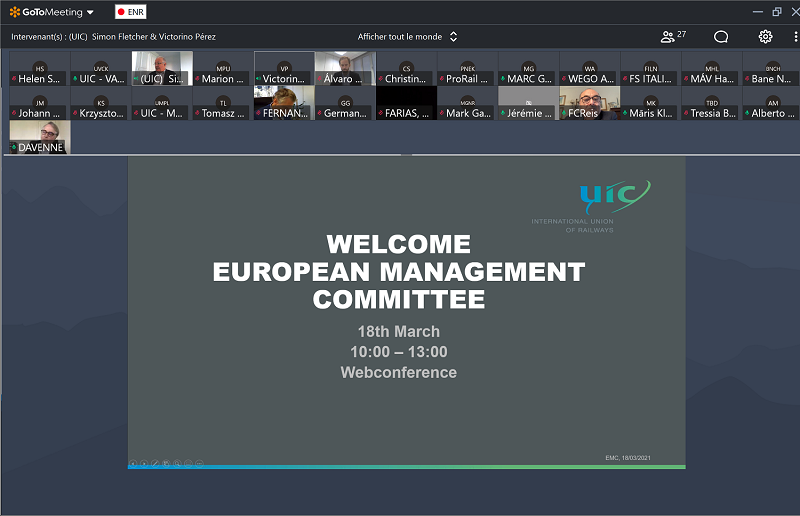This screenshot has height=516, width=800.
Task: Select the Tomasz participant tile
Action: point(223,103)
